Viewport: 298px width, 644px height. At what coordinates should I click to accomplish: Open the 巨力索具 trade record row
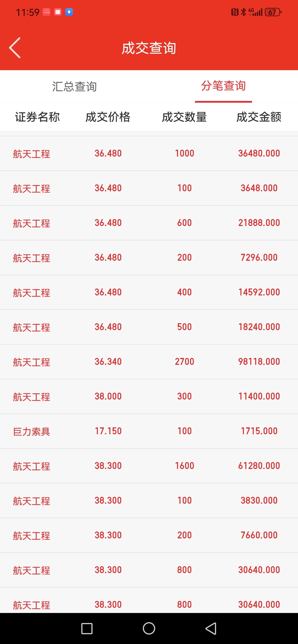click(149, 431)
